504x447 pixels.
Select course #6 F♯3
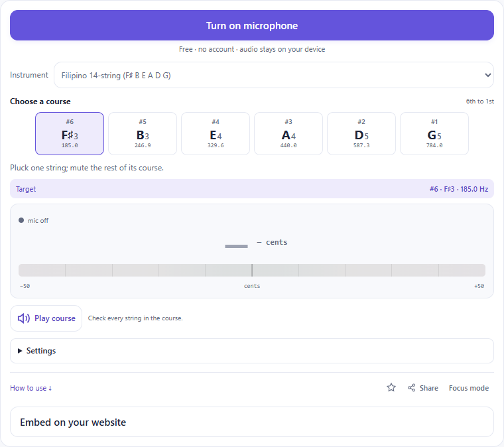(x=70, y=134)
